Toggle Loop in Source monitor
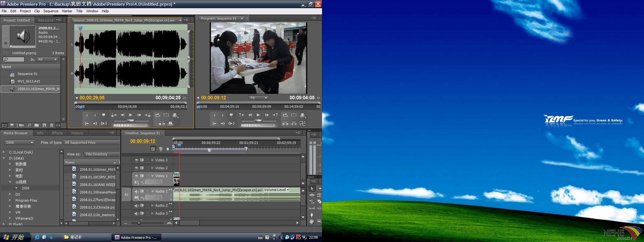 [x=158, y=115]
